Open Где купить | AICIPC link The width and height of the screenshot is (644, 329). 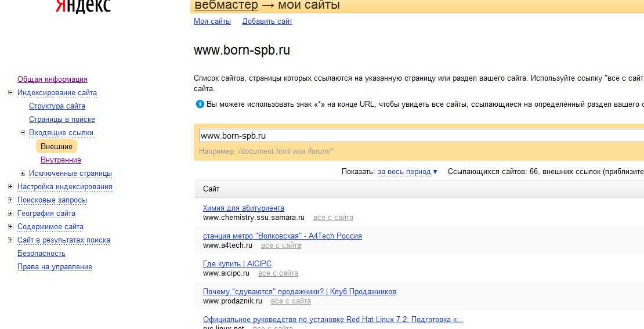click(x=237, y=263)
